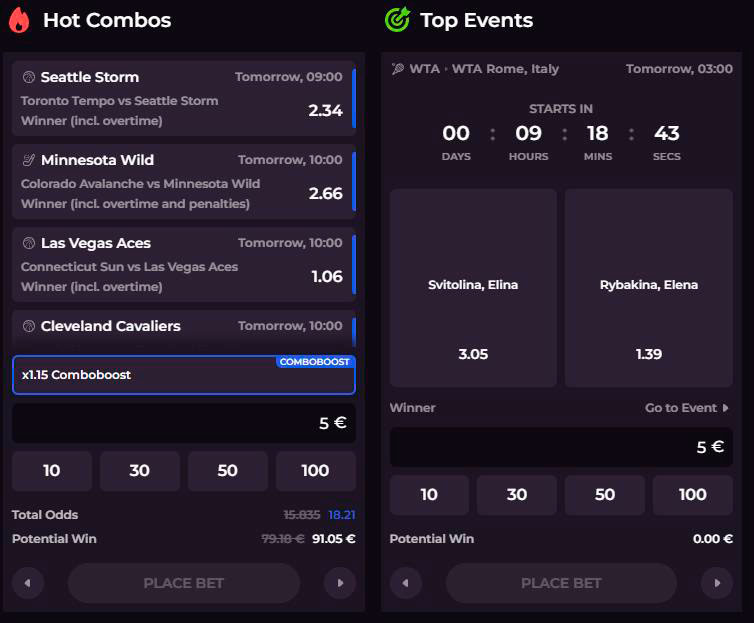Open the Minnesota Wild 2.66 selection
754x623 pixels.
click(184, 181)
